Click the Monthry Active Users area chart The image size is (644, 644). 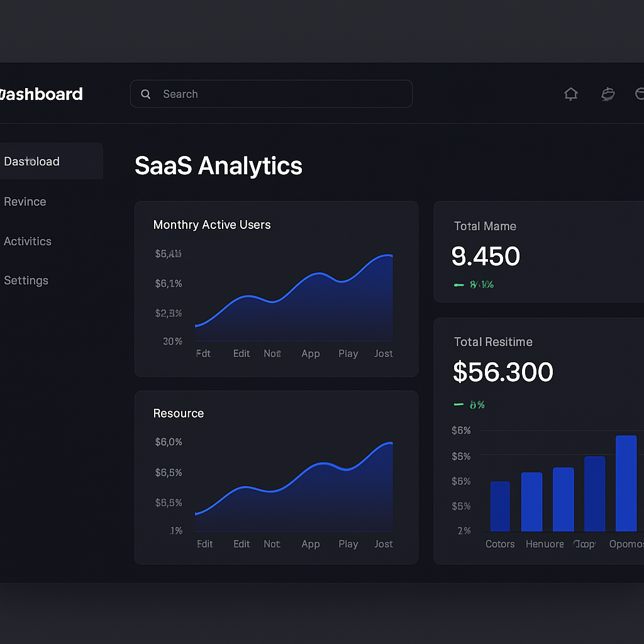click(294, 297)
